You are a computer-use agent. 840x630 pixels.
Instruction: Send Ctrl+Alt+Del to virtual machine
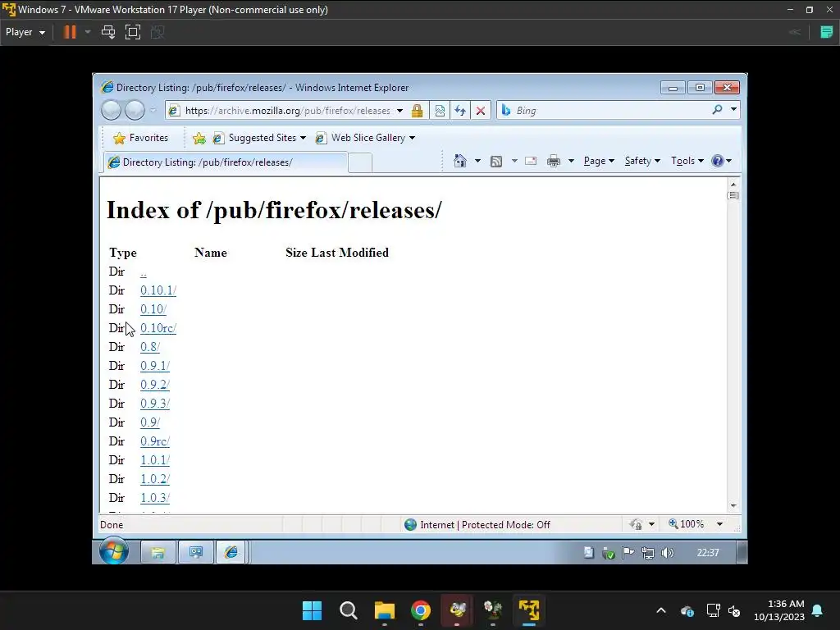(108, 32)
